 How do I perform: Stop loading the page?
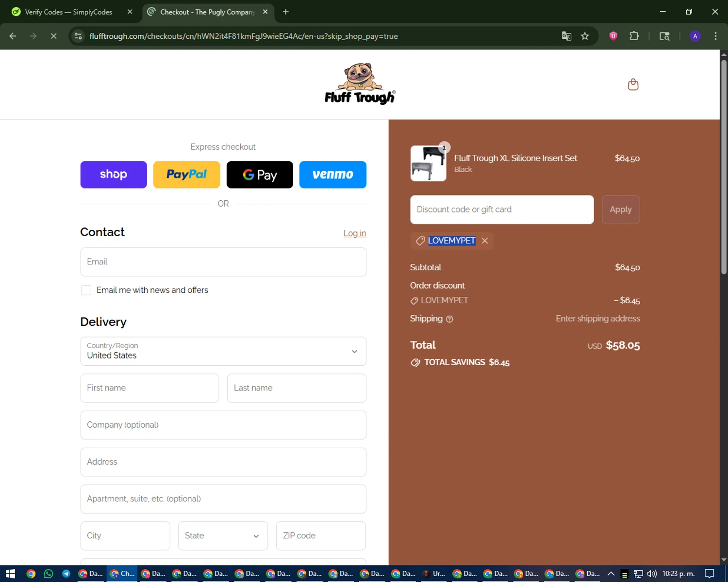[53, 36]
